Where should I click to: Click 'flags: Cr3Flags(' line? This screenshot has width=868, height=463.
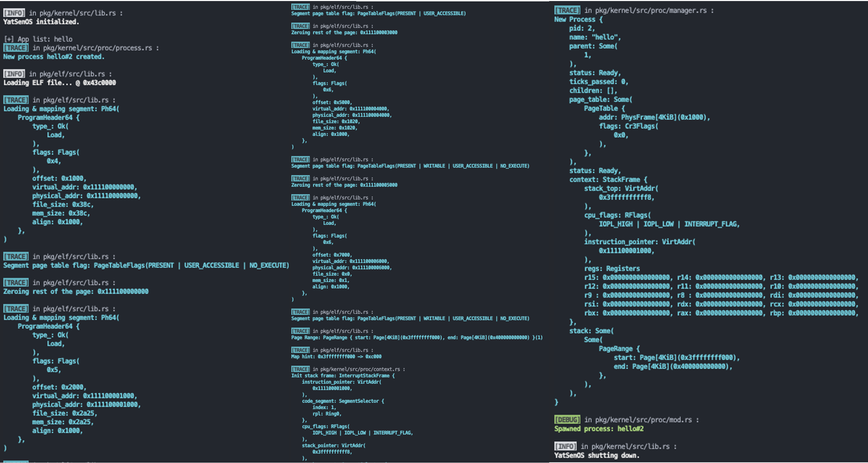(x=628, y=126)
